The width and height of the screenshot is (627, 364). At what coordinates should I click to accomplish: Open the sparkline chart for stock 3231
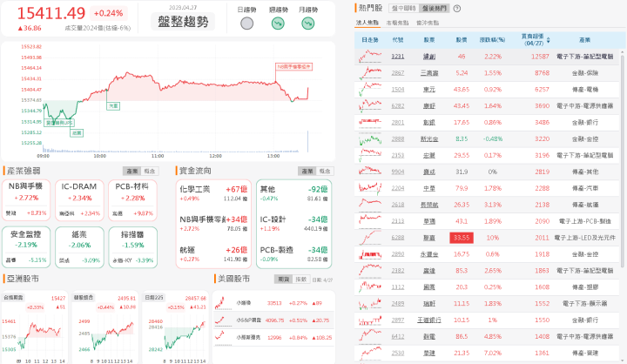point(370,57)
